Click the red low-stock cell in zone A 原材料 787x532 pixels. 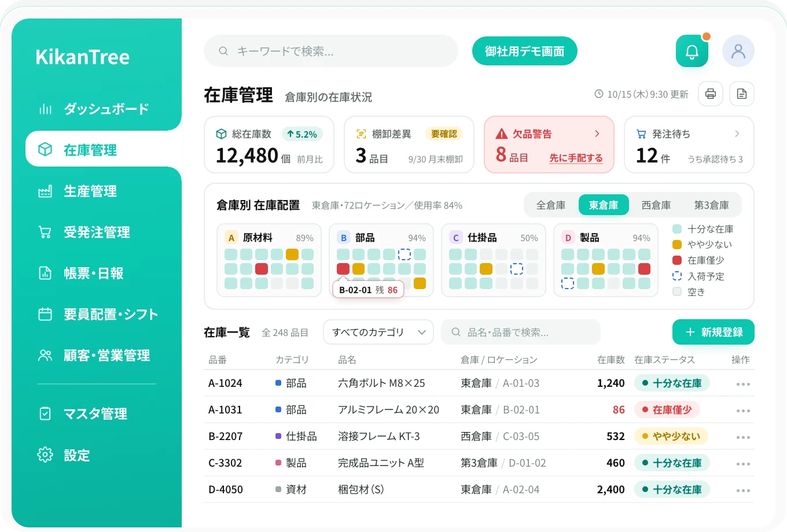[x=262, y=269]
